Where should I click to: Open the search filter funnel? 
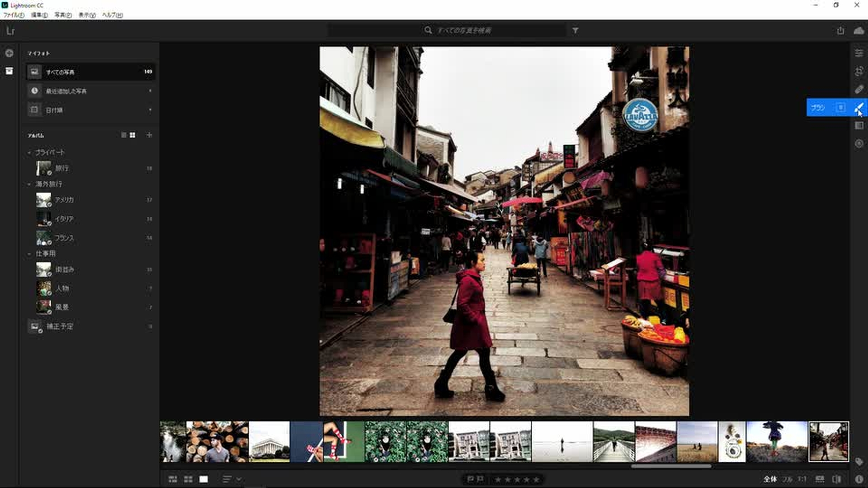(575, 30)
